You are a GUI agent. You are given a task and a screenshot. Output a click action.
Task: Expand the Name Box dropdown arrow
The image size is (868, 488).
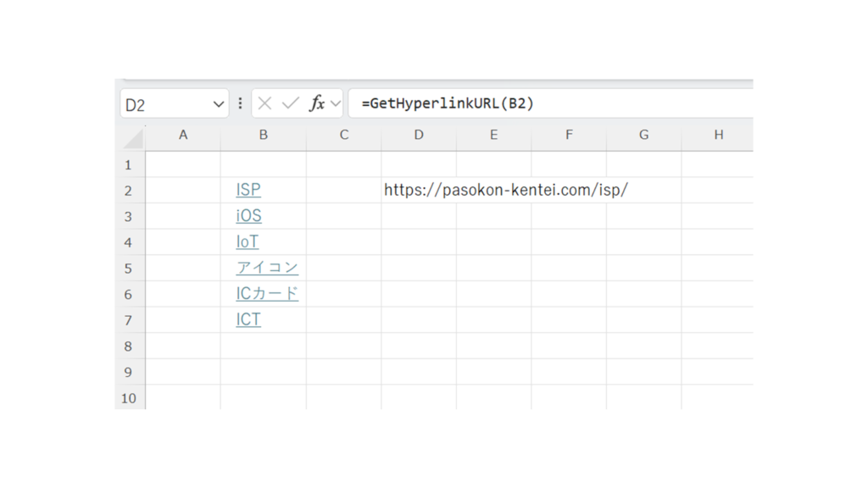219,104
